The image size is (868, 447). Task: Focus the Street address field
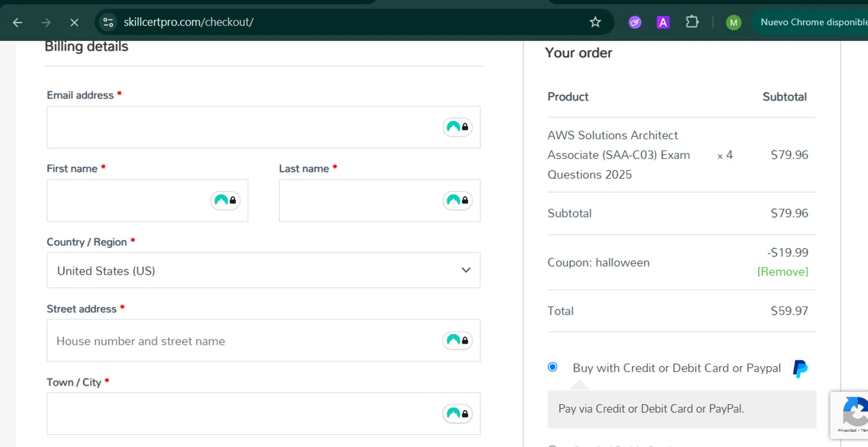tap(263, 341)
